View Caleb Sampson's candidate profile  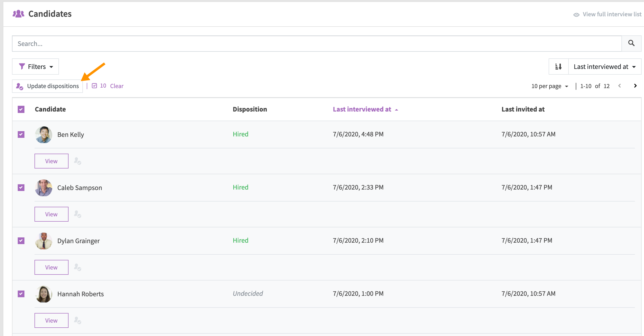pos(52,214)
